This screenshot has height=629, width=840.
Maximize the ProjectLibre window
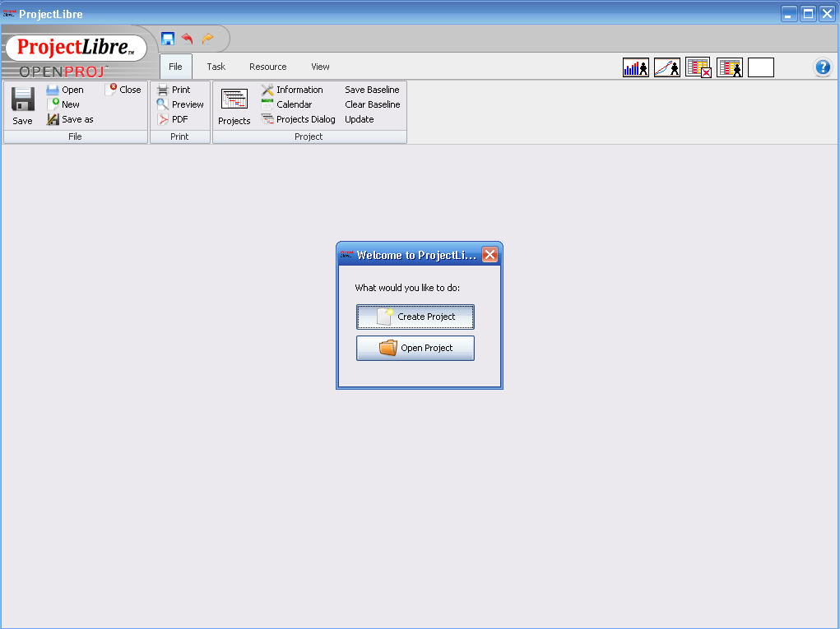808,14
